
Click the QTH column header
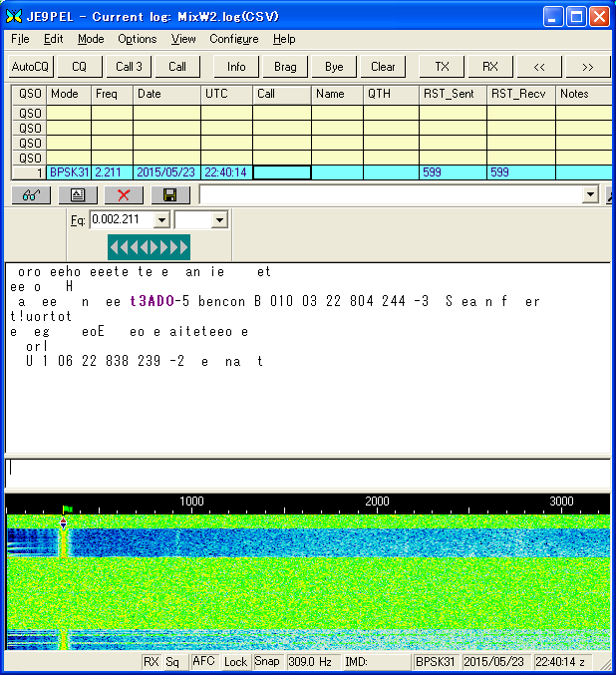391,94
